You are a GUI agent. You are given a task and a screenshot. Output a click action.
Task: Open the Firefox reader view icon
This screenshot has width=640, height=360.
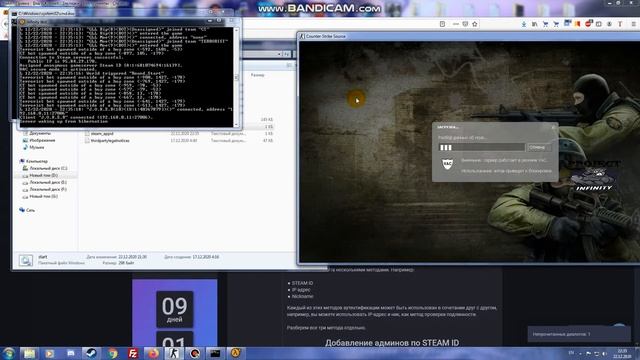coord(442,24)
